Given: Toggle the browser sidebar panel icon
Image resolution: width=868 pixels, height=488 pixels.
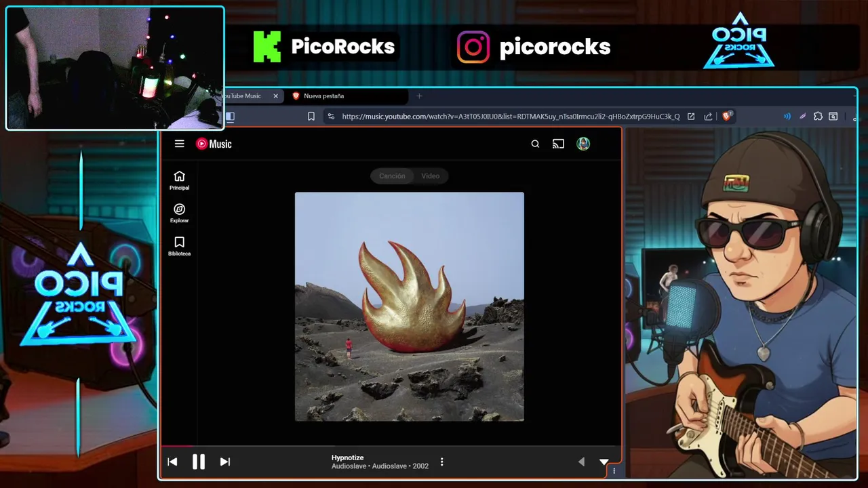Looking at the screenshot, I should point(230,117).
